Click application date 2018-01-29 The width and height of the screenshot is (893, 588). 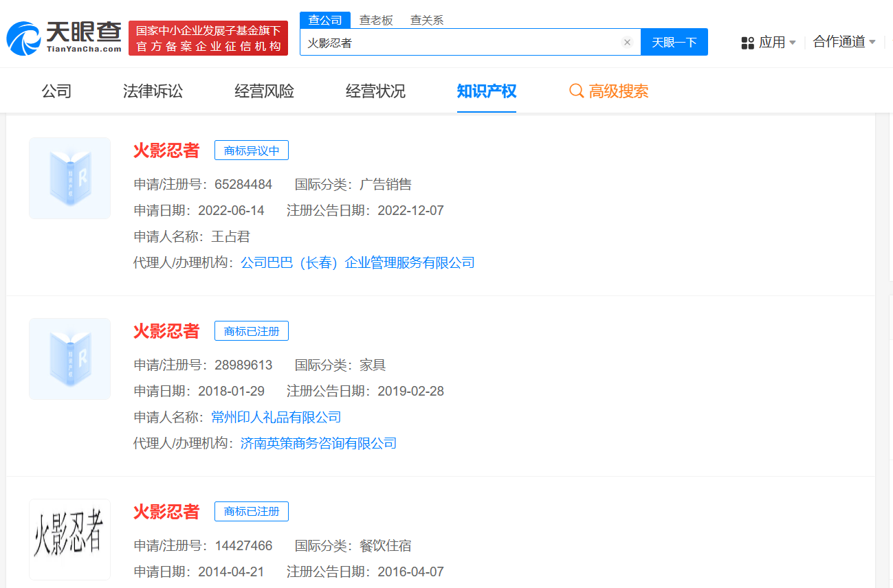[x=231, y=391]
